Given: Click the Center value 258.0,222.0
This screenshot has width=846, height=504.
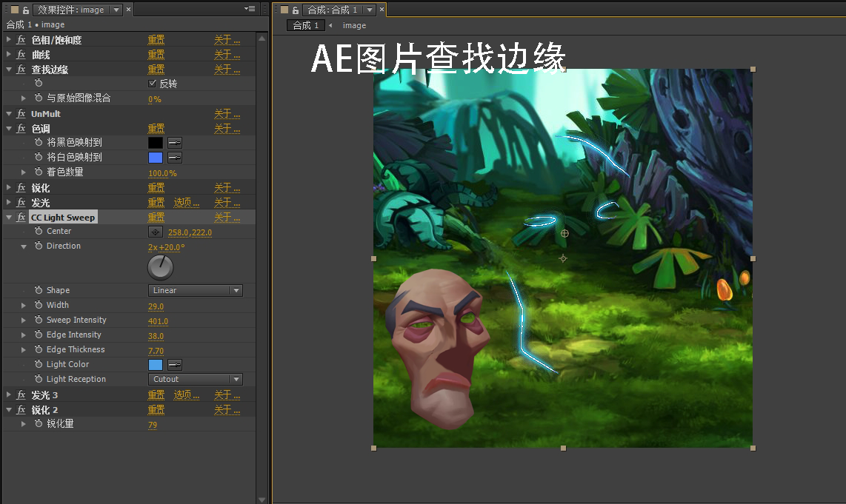Looking at the screenshot, I should coord(190,232).
